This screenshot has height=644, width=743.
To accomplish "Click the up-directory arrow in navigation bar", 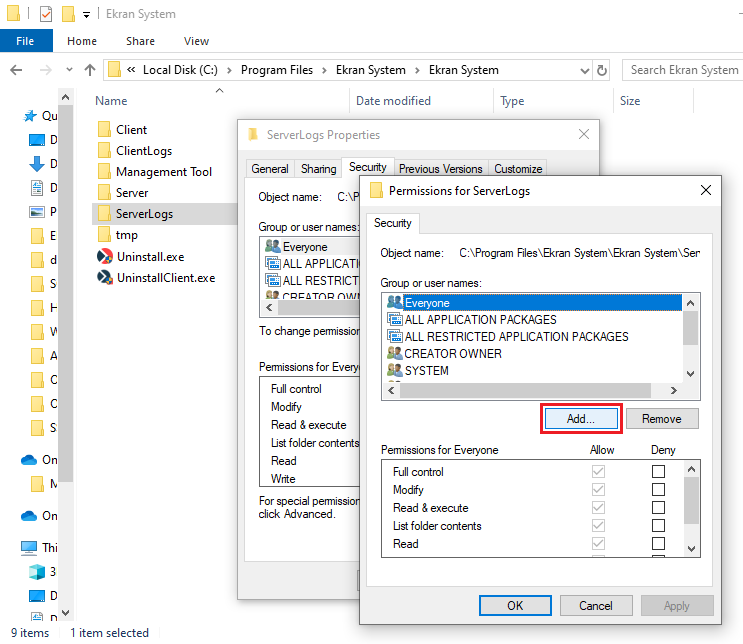I will tap(90, 70).
